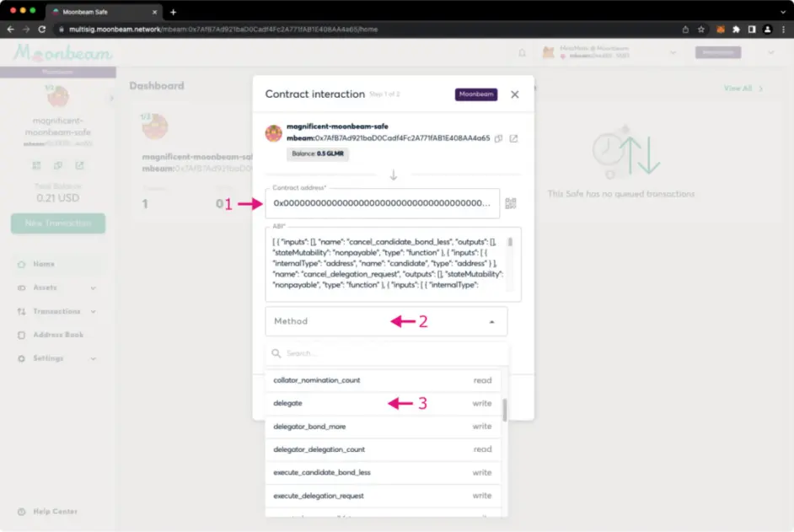
Task: Open the browser profile avatar
Action: click(x=768, y=30)
